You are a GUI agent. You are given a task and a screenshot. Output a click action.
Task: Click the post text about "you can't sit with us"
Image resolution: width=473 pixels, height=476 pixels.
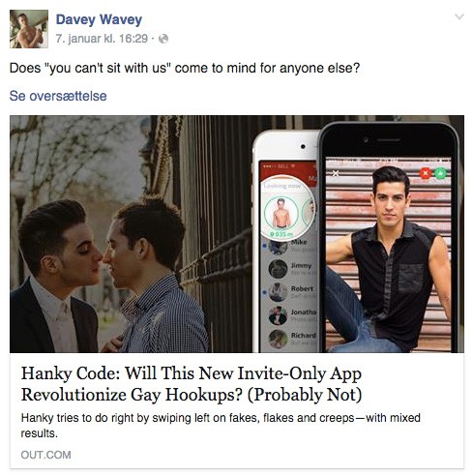185,68
